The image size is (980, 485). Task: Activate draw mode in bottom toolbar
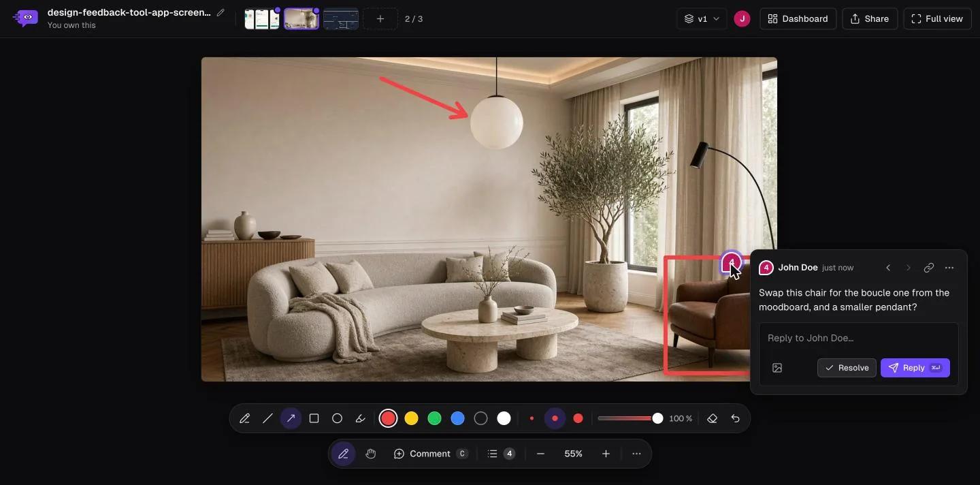(x=343, y=454)
